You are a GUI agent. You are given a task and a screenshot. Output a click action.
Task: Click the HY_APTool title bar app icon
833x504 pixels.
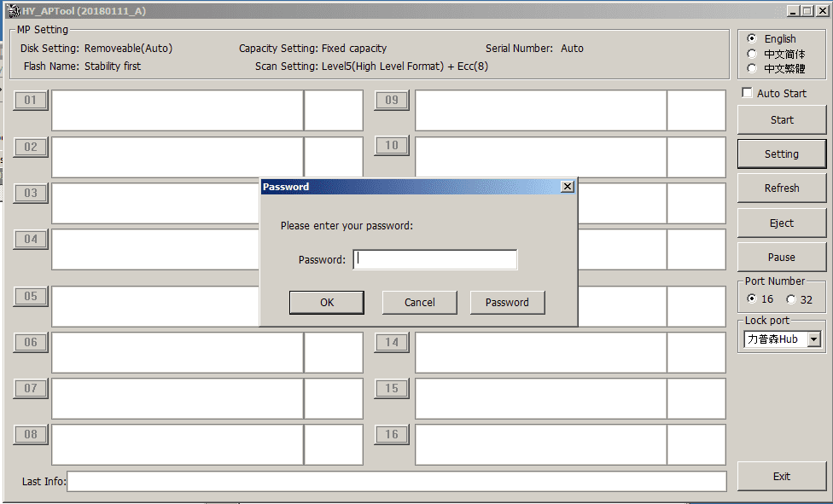[14, 11]
